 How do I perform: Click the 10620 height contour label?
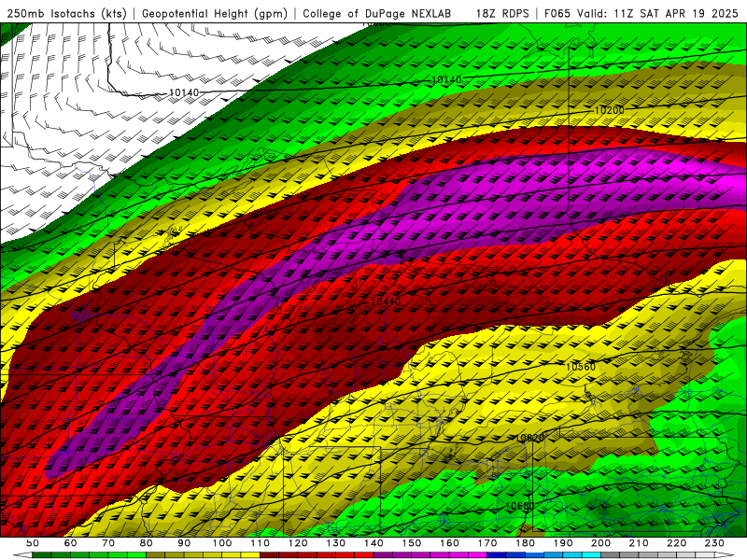click(529, 438)
